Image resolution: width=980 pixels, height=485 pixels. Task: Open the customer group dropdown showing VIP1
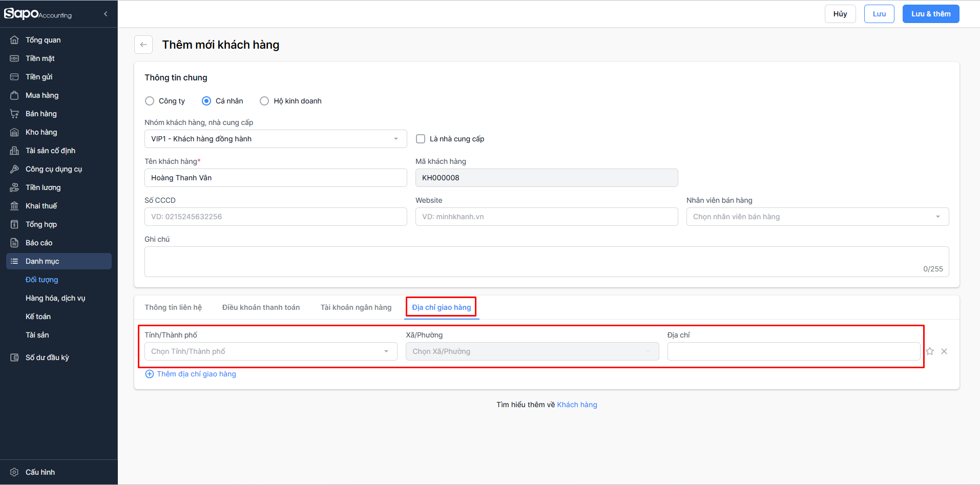pyautogui.click(x=275, y=139)
